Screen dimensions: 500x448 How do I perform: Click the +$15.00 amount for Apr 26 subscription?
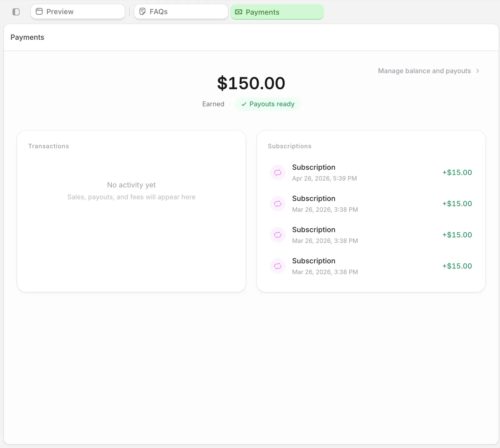click(457, 172)
